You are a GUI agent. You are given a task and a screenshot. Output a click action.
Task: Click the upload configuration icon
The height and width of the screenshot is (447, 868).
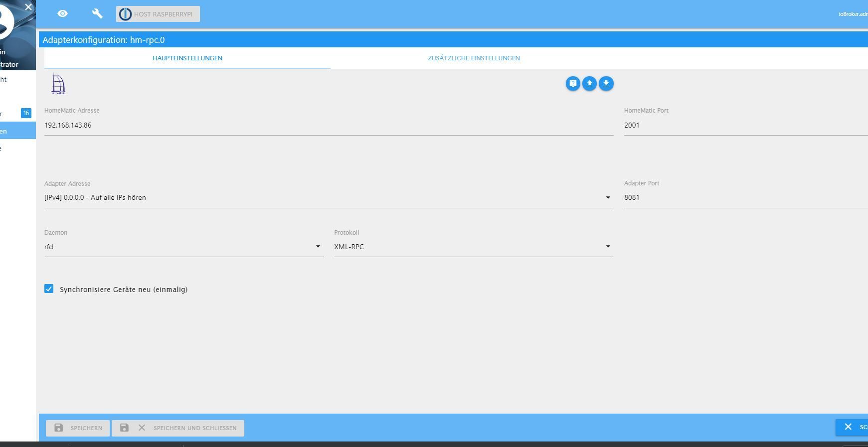[589, 83]
